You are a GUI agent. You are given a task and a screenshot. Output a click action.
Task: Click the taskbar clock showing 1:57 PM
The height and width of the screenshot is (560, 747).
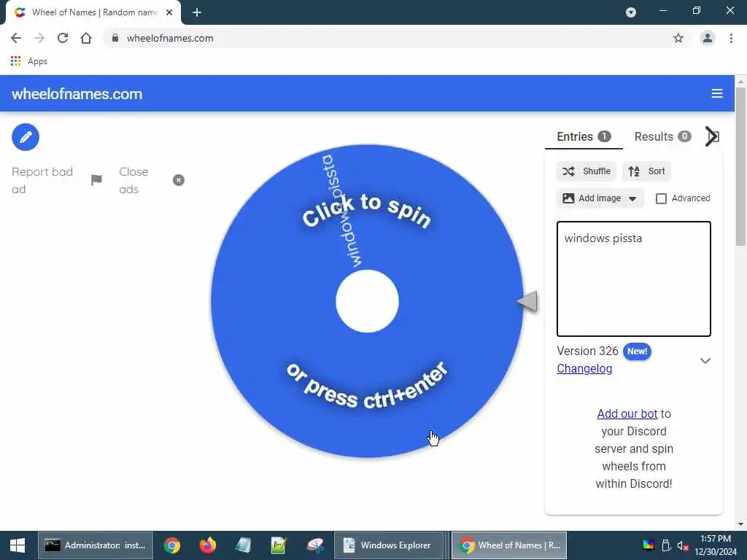715,545
